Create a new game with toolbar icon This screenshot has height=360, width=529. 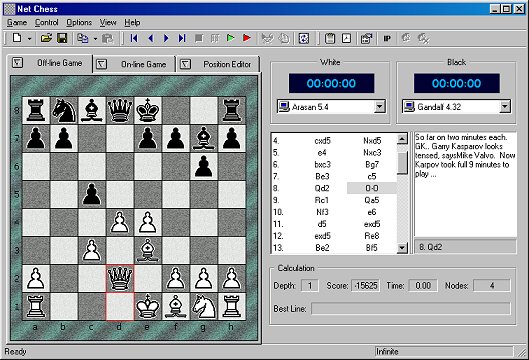point(17,38)
